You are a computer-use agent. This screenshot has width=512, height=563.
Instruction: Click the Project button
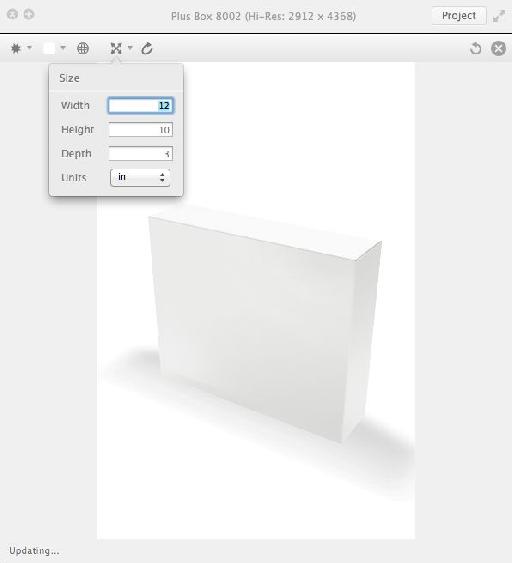tap(459, 16)
